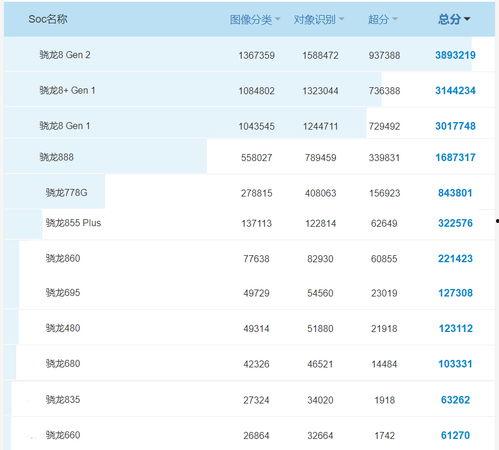
Task: Select the 骁龙835 row name
Action: 63,399
